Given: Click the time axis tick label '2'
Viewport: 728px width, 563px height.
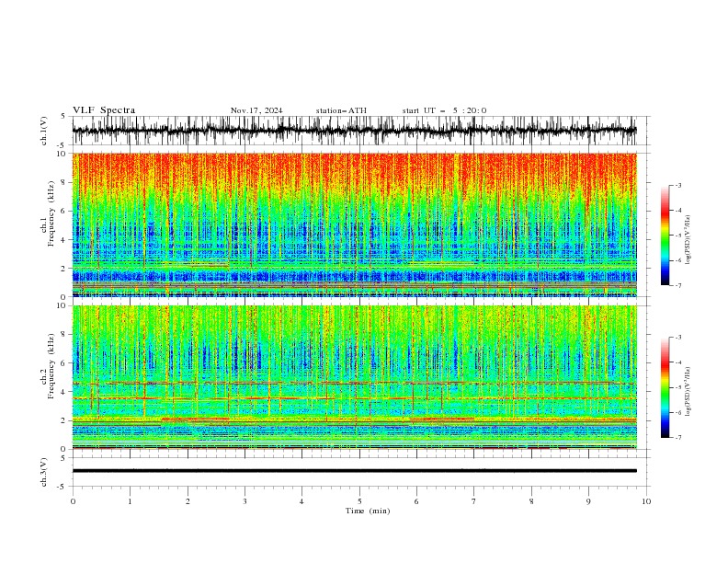Looking at the screenshot, I should pyautogui.click(x=188, y=501).
